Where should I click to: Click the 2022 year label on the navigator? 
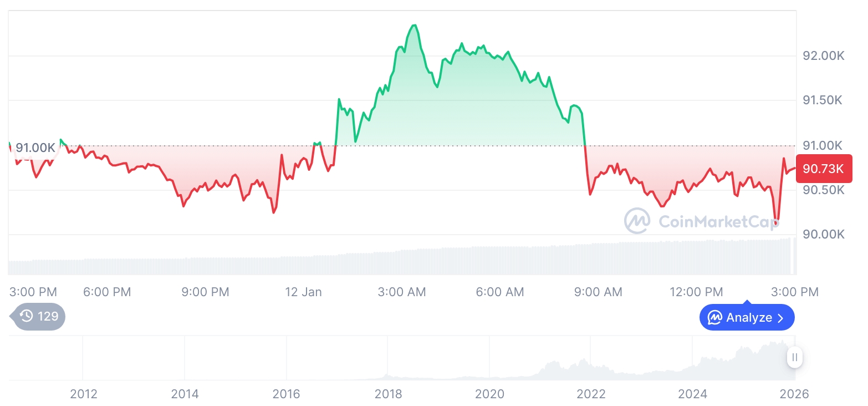[x=591, y=394]
